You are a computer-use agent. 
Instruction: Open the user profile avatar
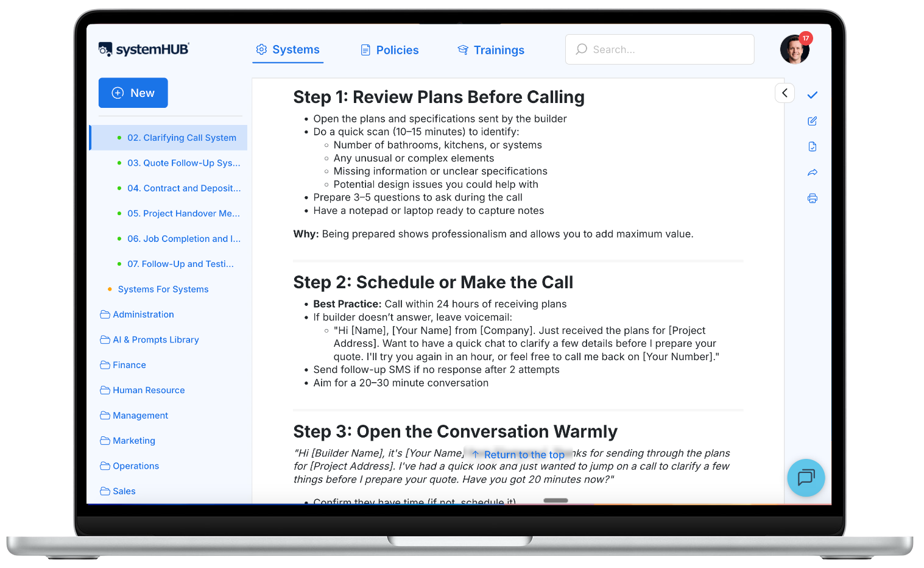(x=795, y=49)
